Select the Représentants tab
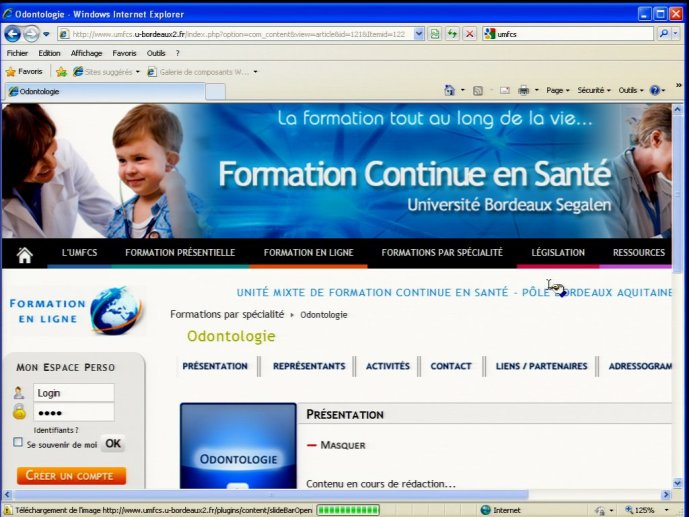Image resolution: width=689 pixels, height=517 pixels. click(x=309, y=366)
